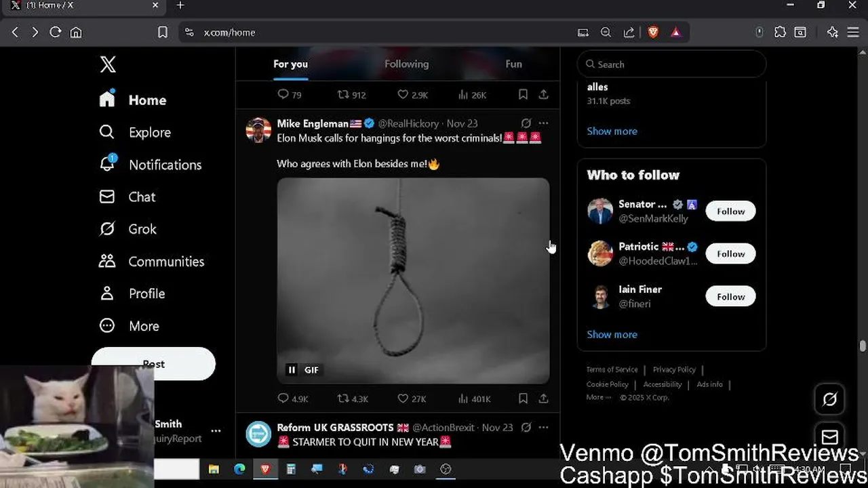Open browser extensions puzzle icon
This screenshot has height=488, width=868.
click(x=780, y=32)
